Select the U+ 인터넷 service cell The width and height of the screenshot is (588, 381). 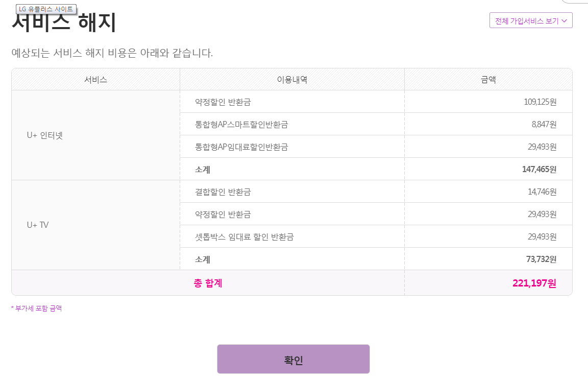[45, 135]
